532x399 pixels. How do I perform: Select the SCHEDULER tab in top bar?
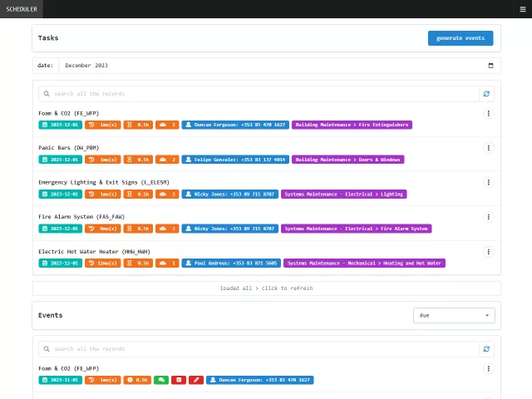point(19,8)
